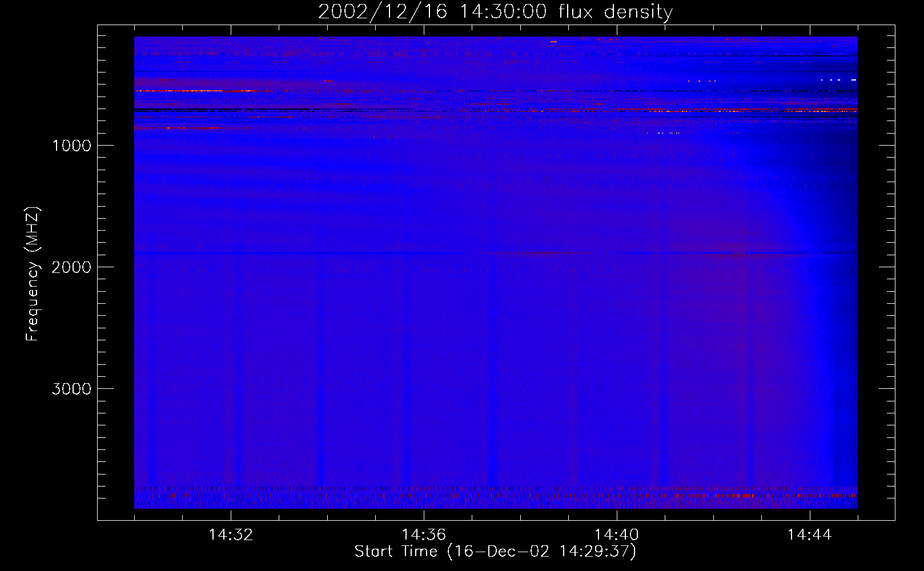Click the plot title "2002/12/16 14:30:00 flux density"
Viewport: 924px width, 571px height.
(495, 12)
